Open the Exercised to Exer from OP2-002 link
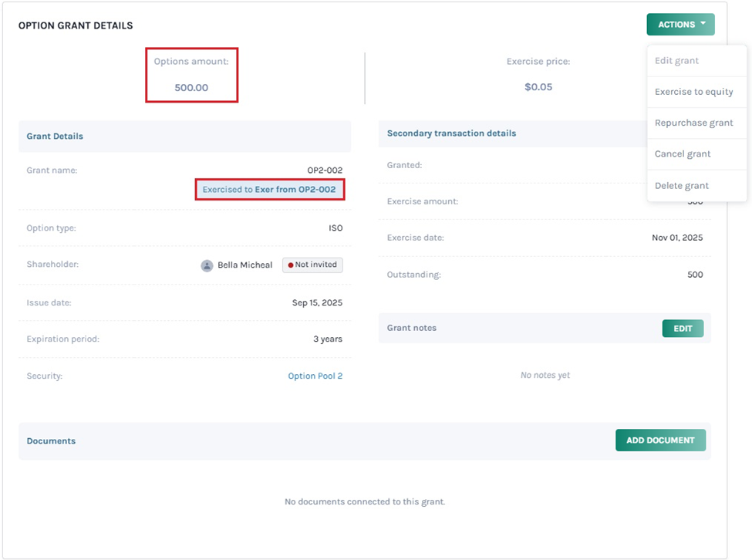Image resolution: width=752 pixels, height=560 pixels. pos(270,189)
